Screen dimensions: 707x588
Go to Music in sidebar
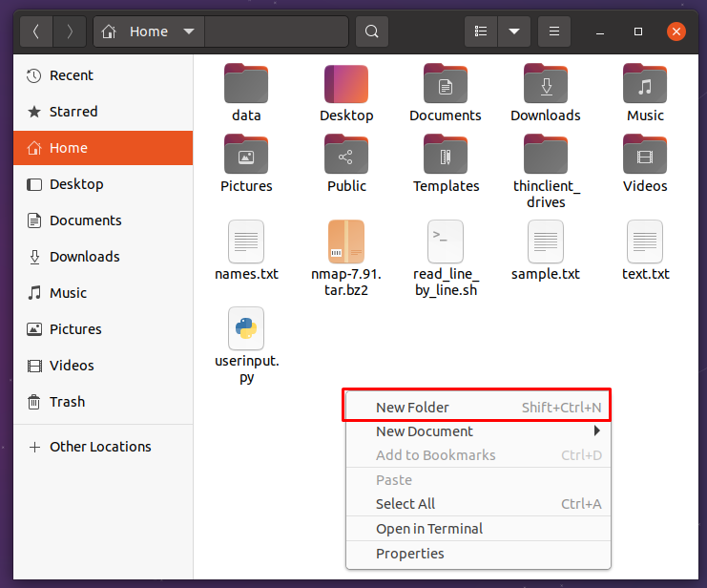[103, 293]
